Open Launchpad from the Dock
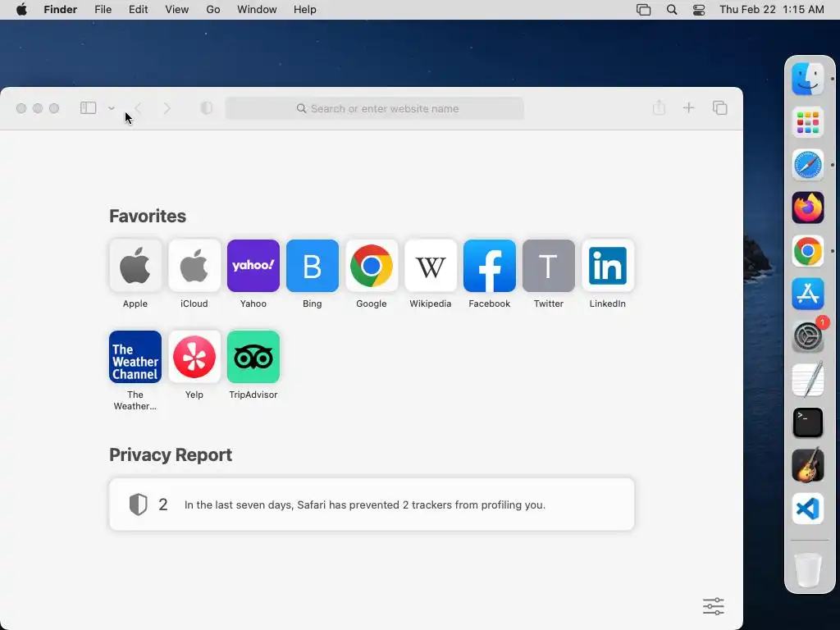 [808, 122]
